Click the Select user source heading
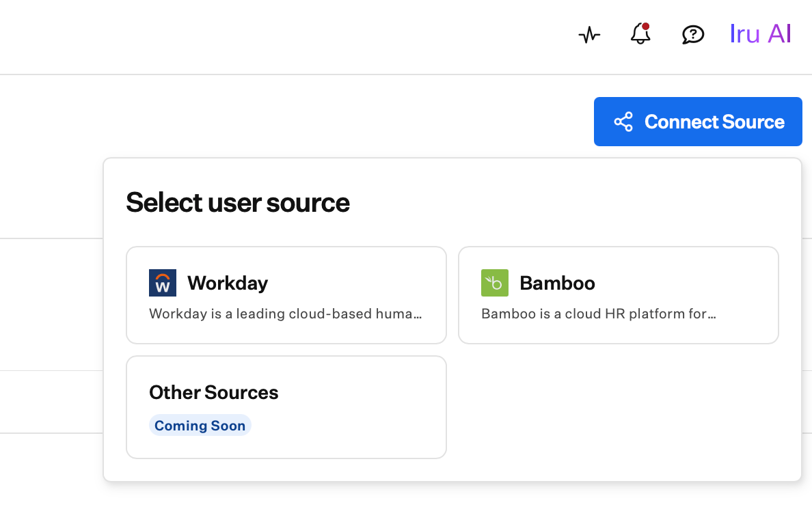The width and height of the screenshot is (812, 522). (238, 202)
